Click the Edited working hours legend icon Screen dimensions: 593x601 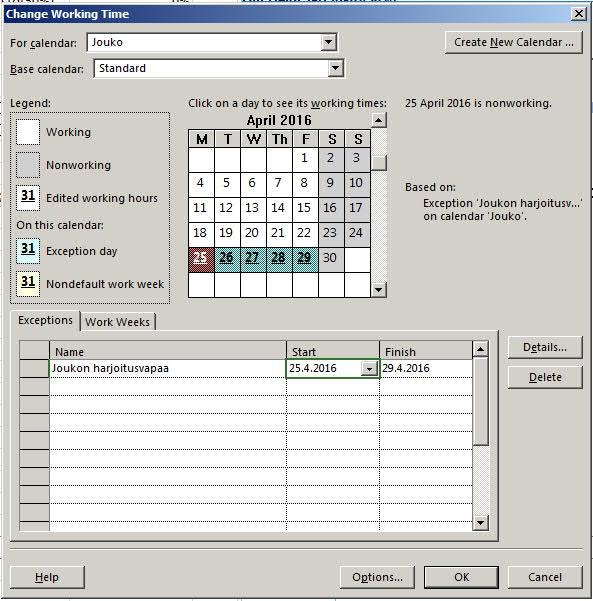28,198
